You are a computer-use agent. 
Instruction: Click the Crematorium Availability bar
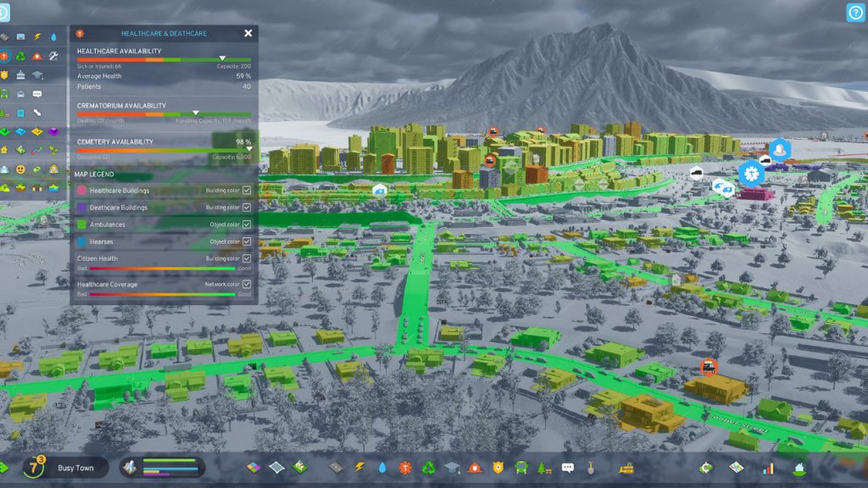coord(164,114)
